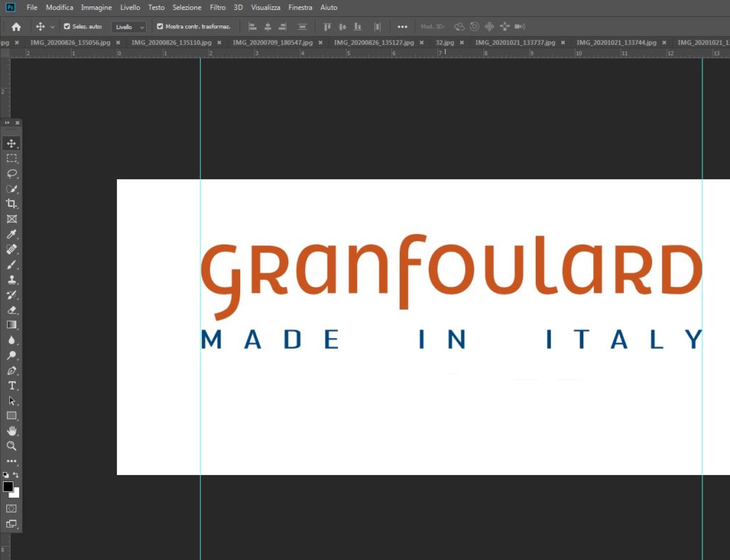730x560 pixels.
Task: Pick the Eyedropper tool
Action: pos(11,235)
